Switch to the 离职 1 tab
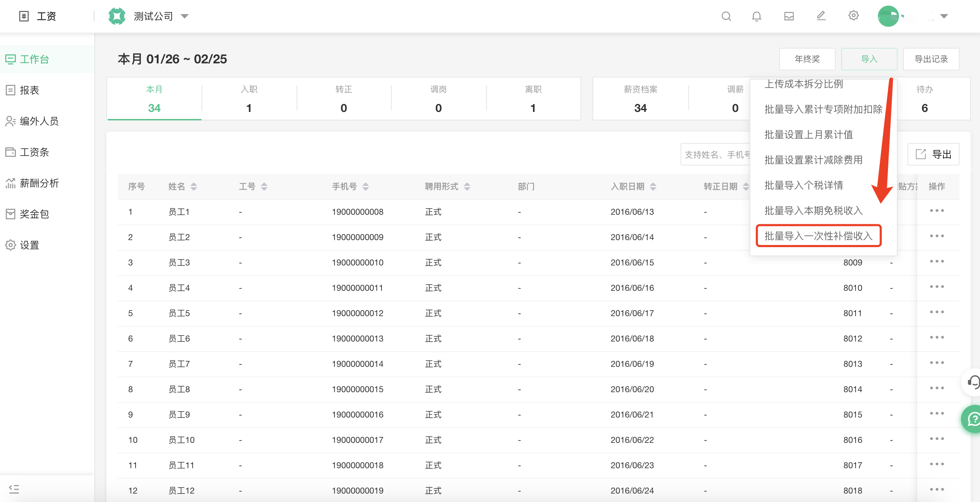Screen dimensions: 980x502 coord(533,99)
